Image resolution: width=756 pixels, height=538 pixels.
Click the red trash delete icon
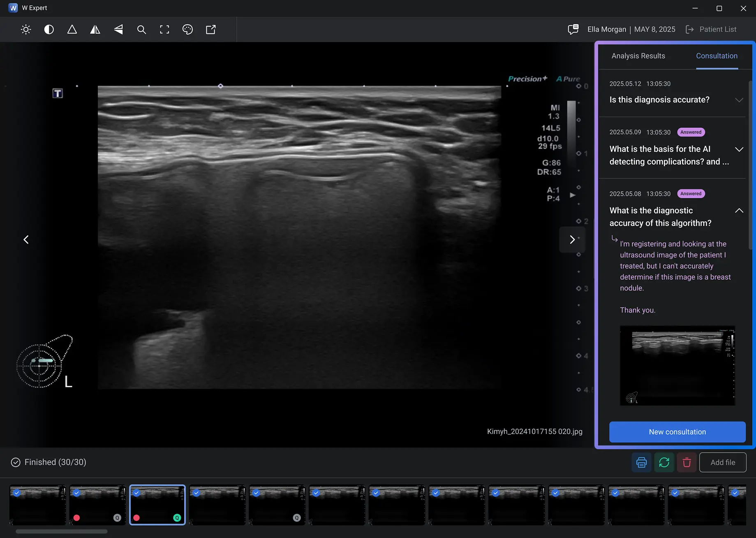coord(687,462)
